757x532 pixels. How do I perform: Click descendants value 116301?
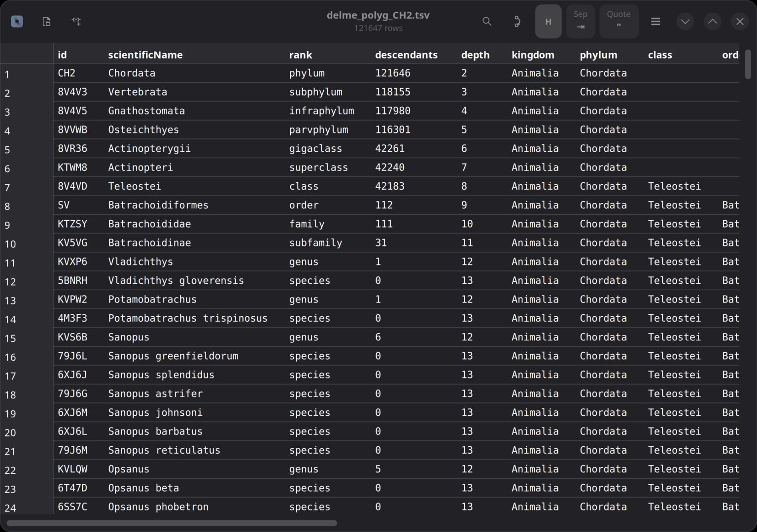point(393,130)
